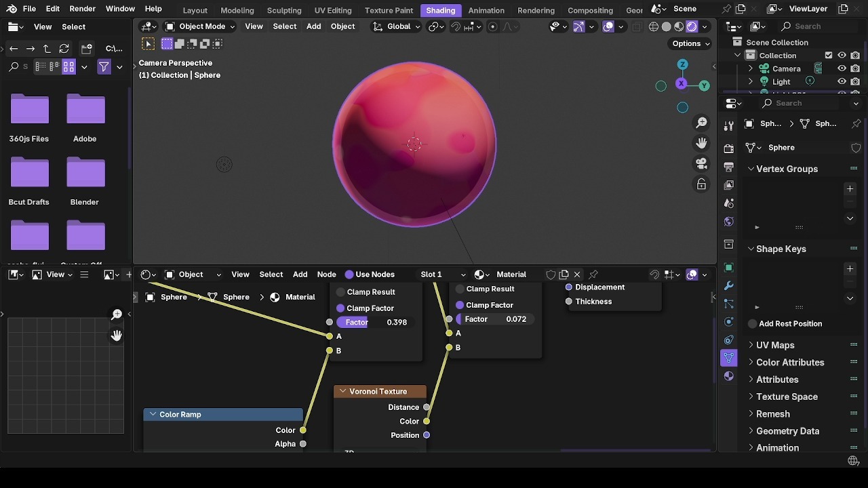Switch file browser to thumbnail display
The height and width of the screenshot is (488, 868).
coord(68,66)
